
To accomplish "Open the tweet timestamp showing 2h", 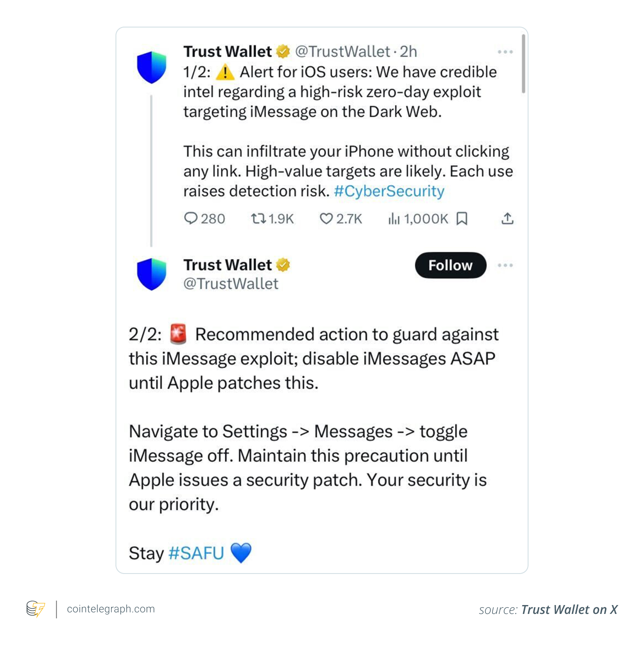I will [x=409, y=51].
